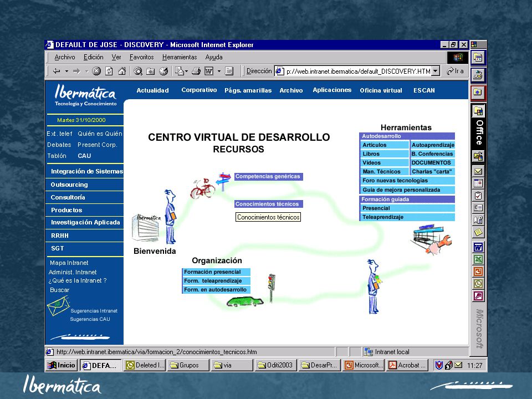Click New Appointment calendar icon on Office bar
Viewport: 532px width, 399px height.
[x=478, y=183]
